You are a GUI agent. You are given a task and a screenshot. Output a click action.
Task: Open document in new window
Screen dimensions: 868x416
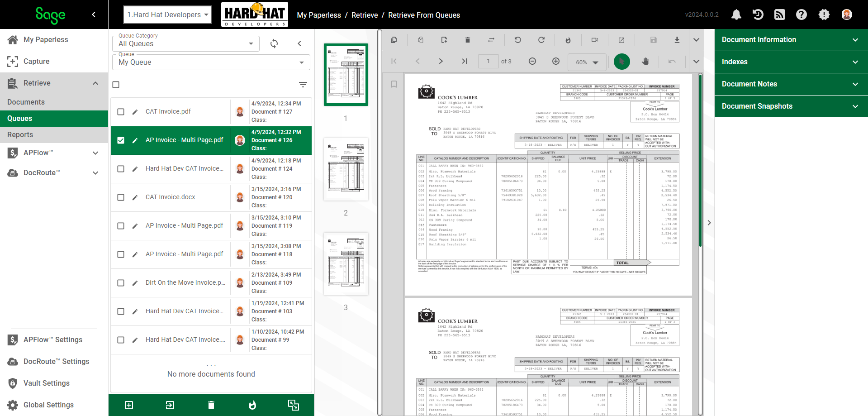coord(621,40)
